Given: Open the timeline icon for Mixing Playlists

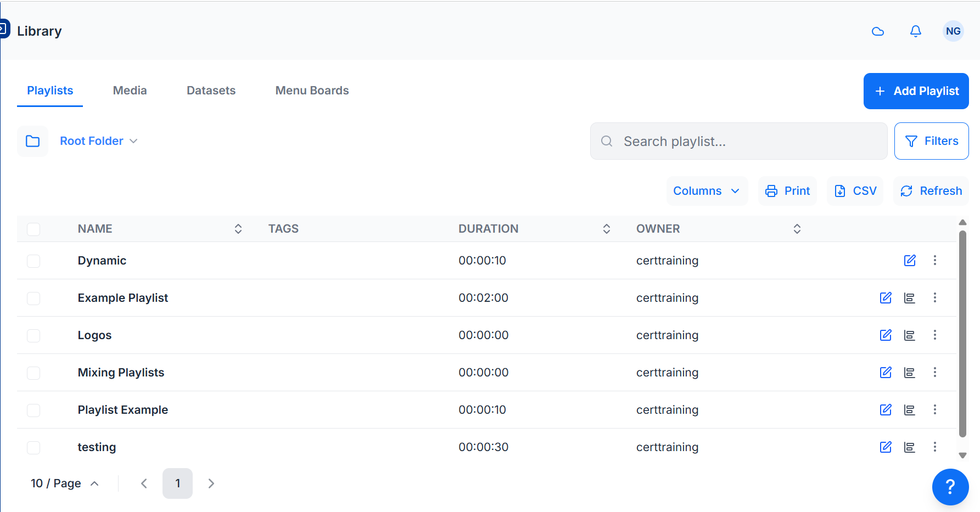Looking at the screenshot, I should coord(910,372).
